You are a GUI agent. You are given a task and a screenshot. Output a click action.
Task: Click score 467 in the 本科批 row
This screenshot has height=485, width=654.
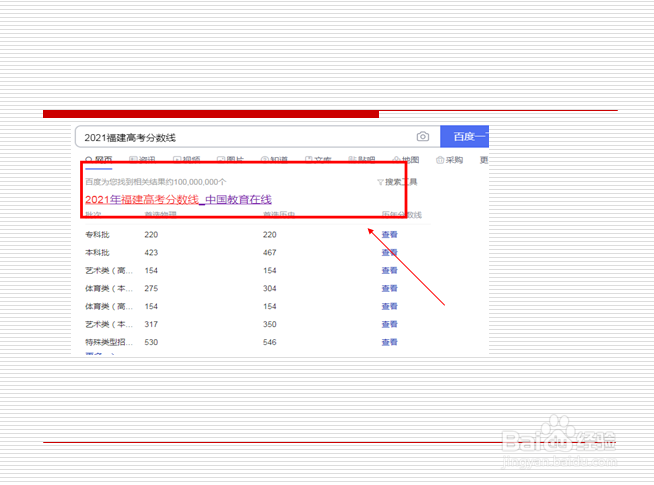click(269, 252)
